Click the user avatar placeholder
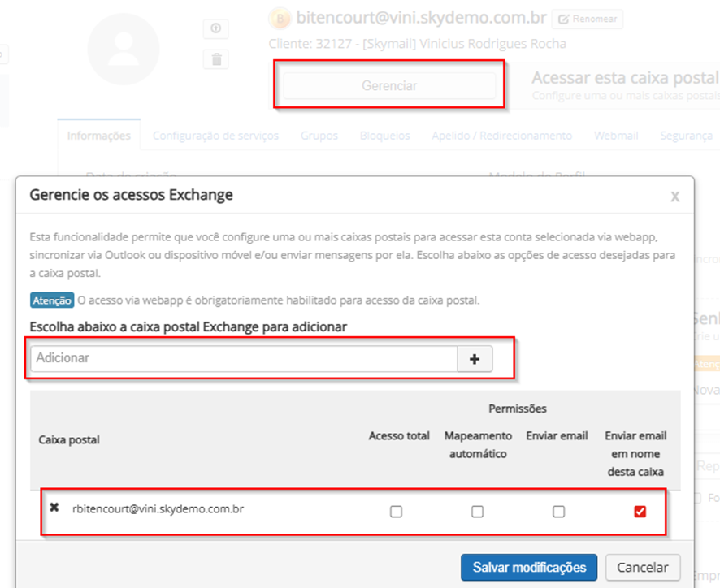This screenshot has height=588, width=720. tap(124, 50)
